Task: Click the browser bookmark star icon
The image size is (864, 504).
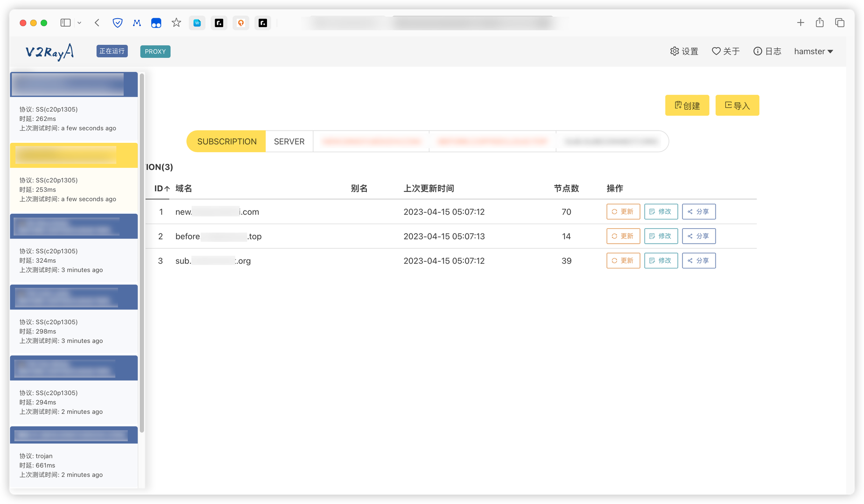Action: 176,23
